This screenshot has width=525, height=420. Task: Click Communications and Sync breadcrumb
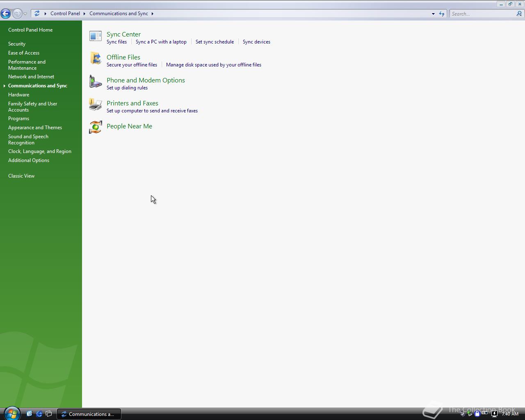pyautogui.click(x=119, y=14)
